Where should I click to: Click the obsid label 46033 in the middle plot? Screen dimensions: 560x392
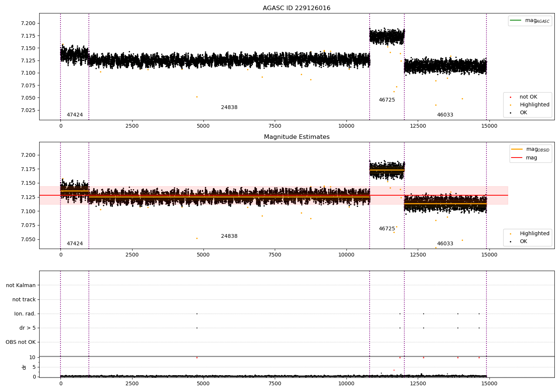pyautogui.click(x=445, y=244)
